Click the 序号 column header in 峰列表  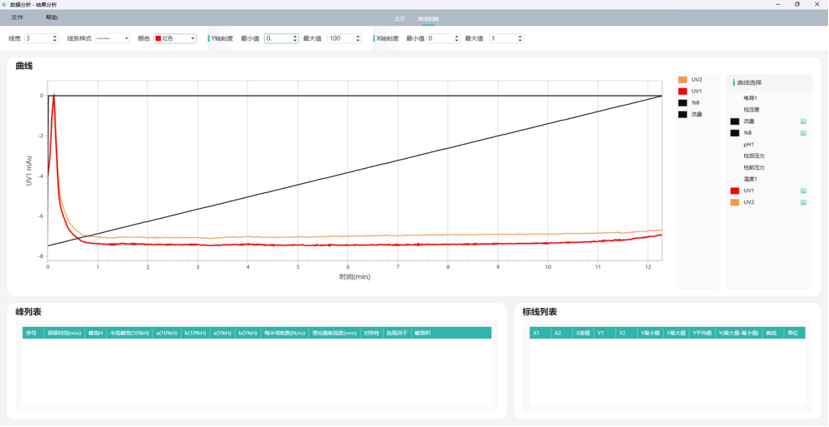[33, 333]
